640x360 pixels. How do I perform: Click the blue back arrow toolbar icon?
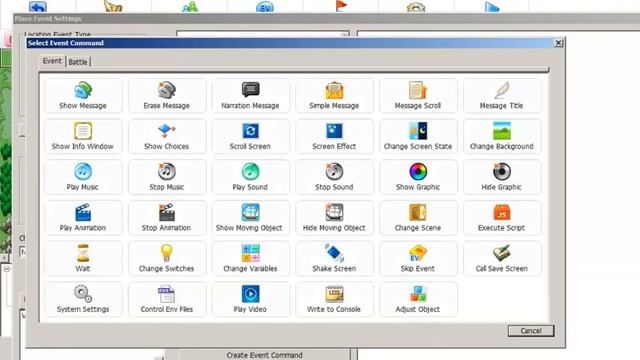[x=38, y=7]
